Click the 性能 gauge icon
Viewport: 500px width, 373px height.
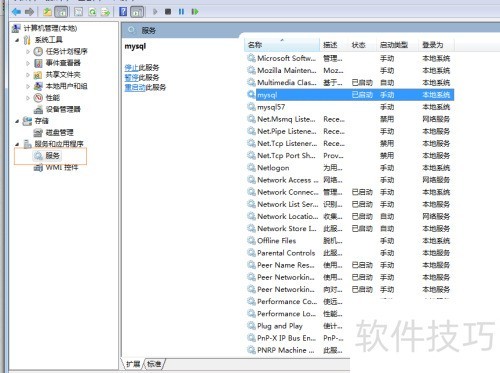[38, 98]
